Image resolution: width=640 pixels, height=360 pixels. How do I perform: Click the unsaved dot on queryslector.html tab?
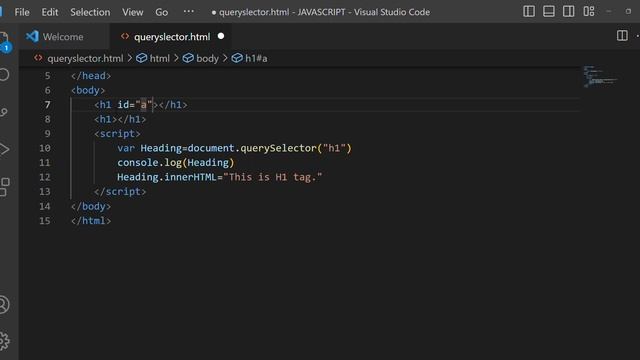click(x=221, y=36)
